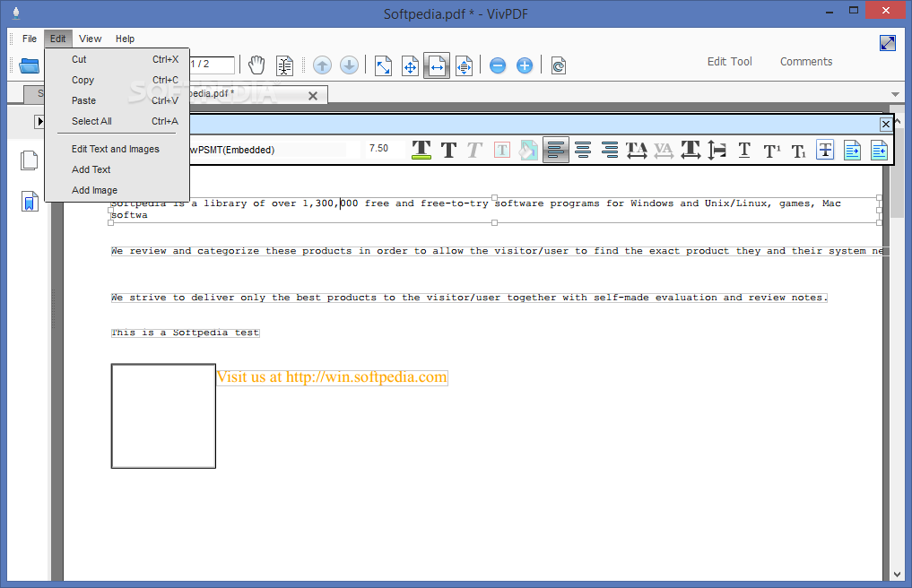This screenshot has height=588, width=912.
Task: Expand the side panel black arrow
Action: [x=39, y=122]
